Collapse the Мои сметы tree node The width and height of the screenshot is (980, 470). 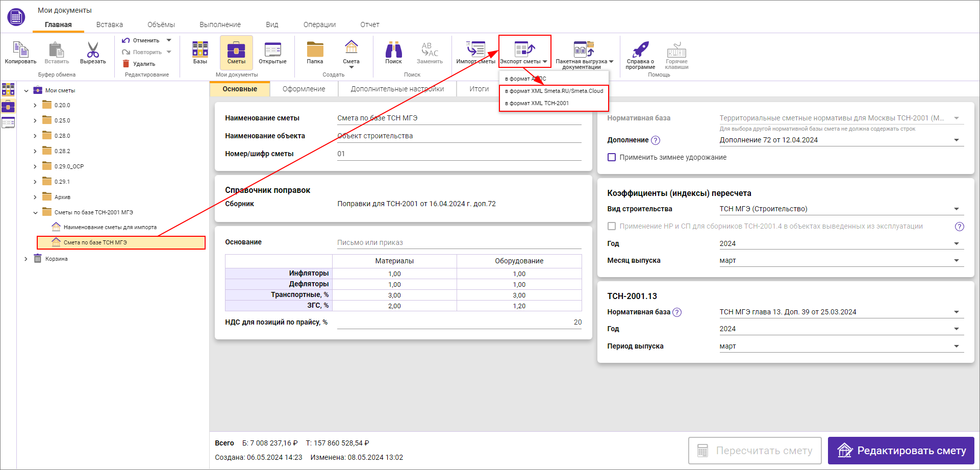(x=26, y=91)
